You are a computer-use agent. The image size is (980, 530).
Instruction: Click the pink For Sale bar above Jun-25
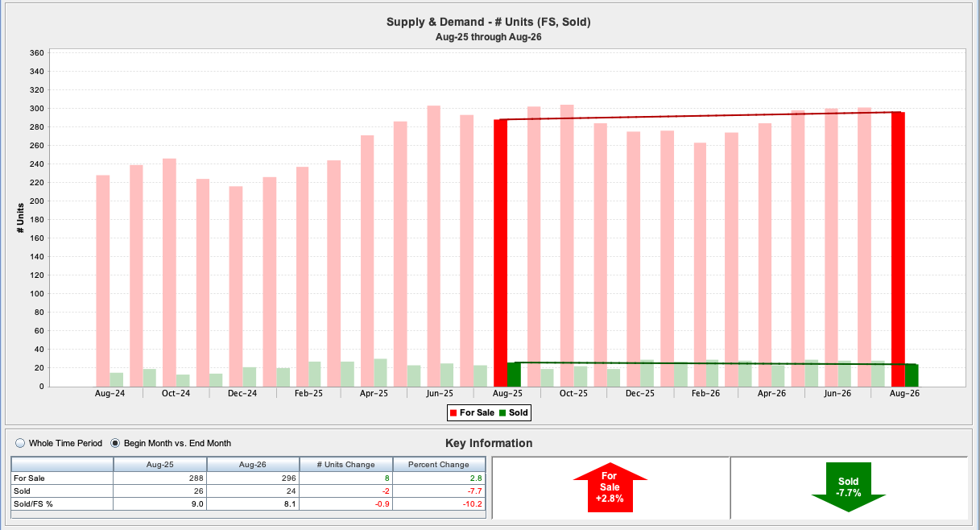coord(434,246)
